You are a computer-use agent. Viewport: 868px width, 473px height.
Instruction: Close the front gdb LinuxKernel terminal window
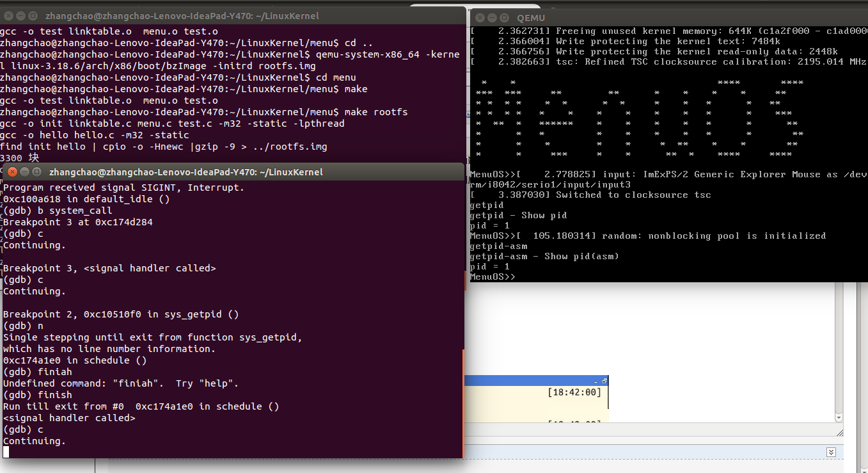[12, 172]
